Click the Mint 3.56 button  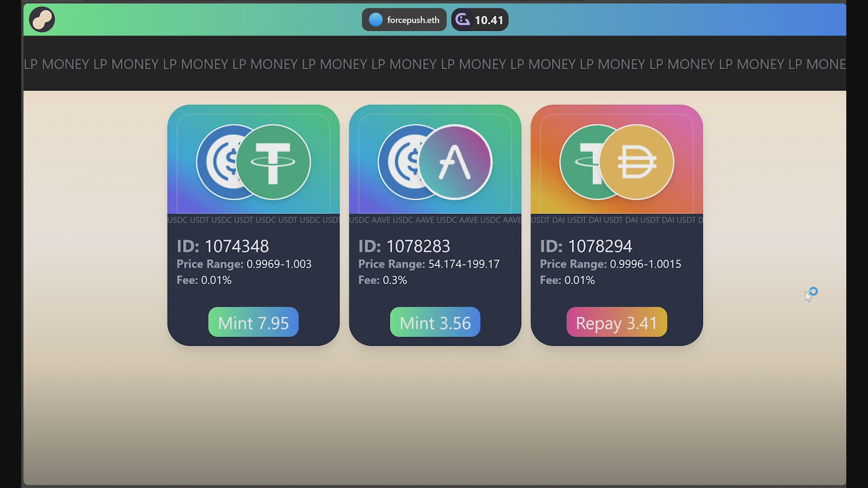[435, 322]
